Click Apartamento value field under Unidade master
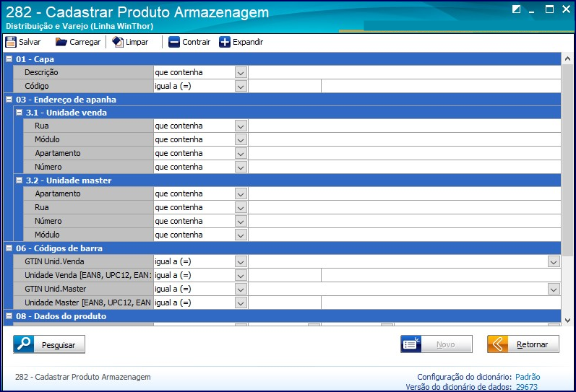576x392 pixels. 405,193
